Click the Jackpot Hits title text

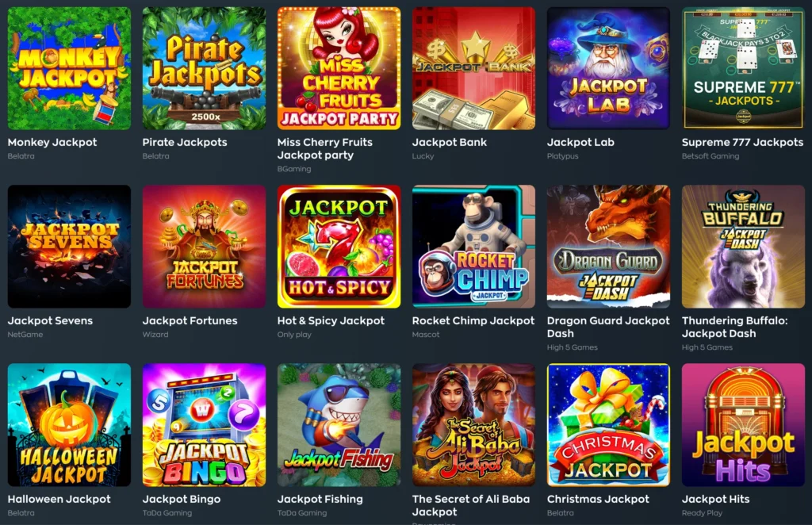point(716,499)
